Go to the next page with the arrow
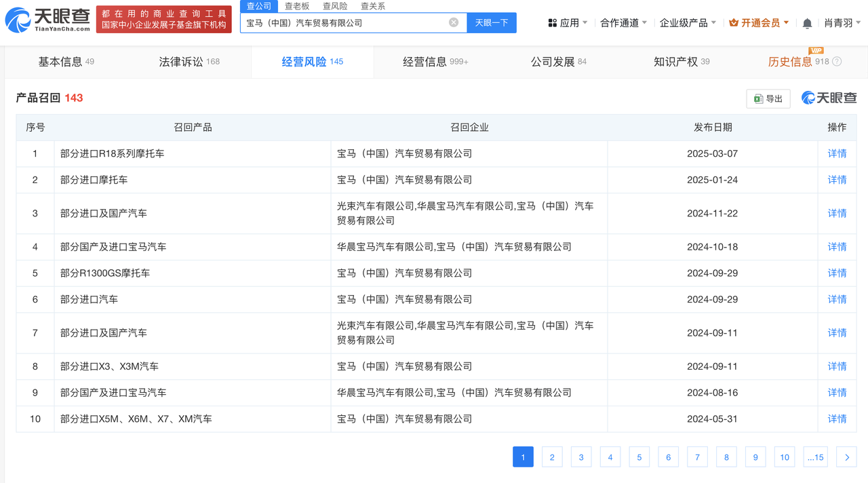868x483 pixels. 846,457
